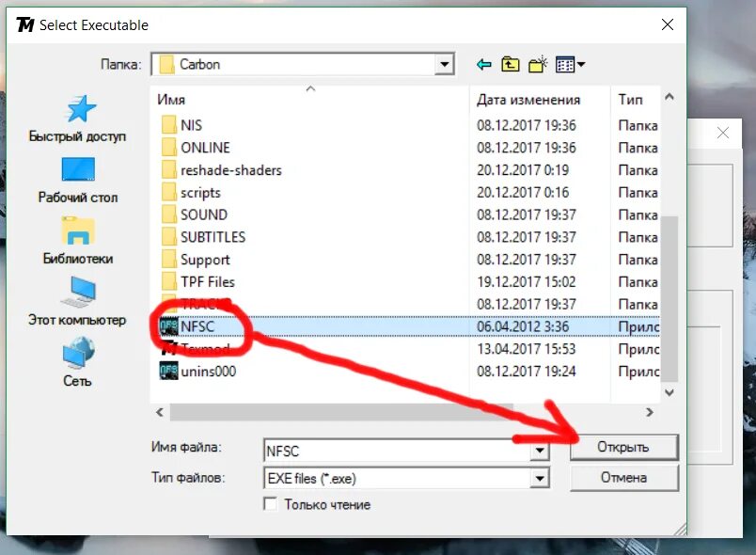Select the Support folder icon
Image resolution: width=756 pixels, height=555 pixels.
pyautogui.click(x=168, y=259)
